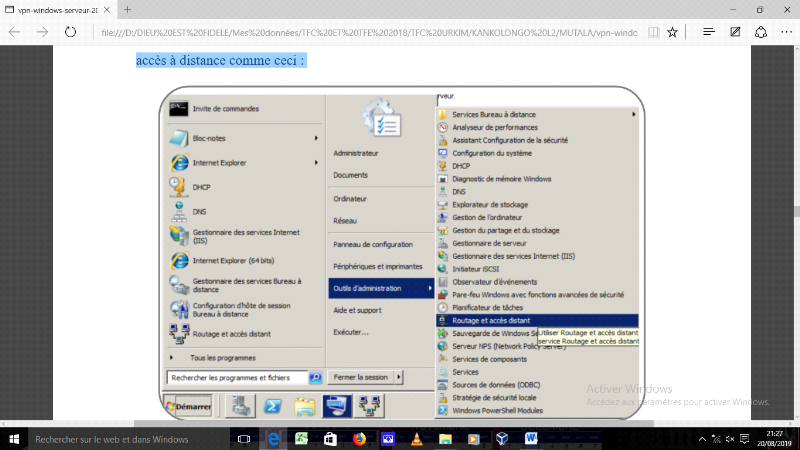
Task: Click the Fermer la session button
Action: coord(361,378)
